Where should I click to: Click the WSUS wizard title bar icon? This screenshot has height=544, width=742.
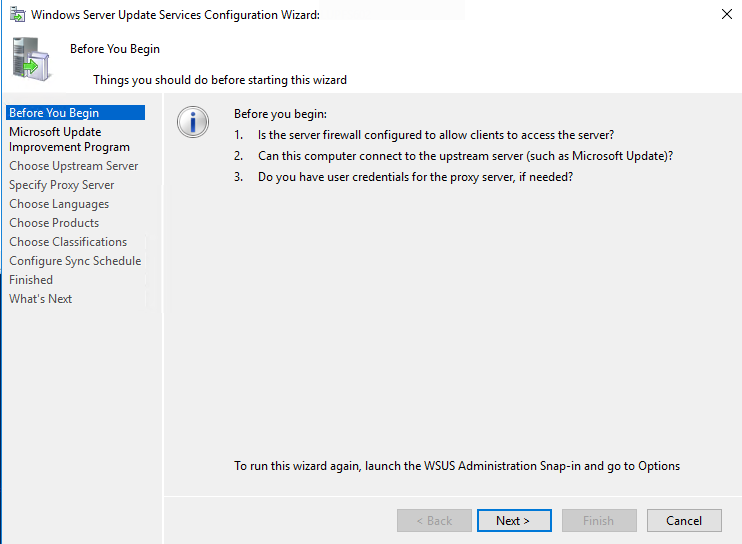click(x=18, y=15)
